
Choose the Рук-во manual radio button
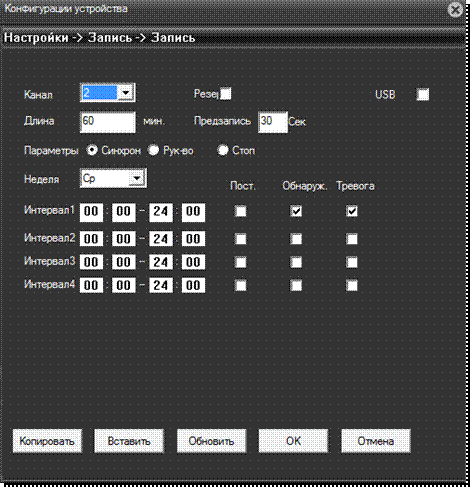153,150
